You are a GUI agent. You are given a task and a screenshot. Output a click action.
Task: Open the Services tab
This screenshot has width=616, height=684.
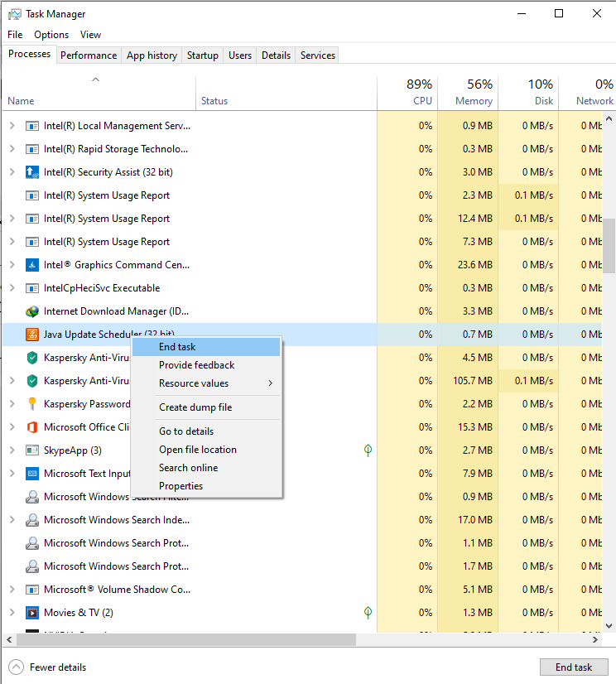(318, 55)
